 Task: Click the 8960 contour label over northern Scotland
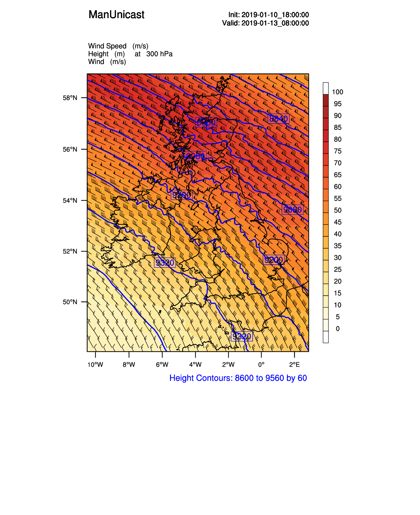[x=206, y=122]
